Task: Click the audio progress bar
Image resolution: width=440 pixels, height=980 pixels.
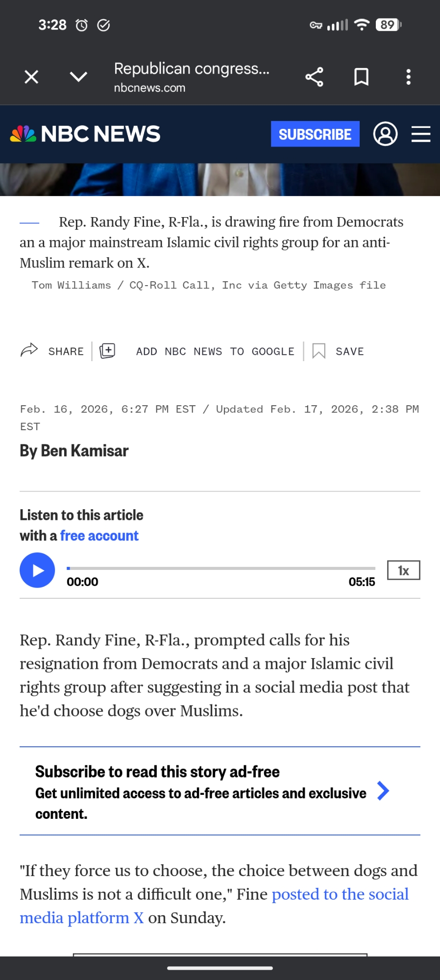Action: tap(221, 568)
